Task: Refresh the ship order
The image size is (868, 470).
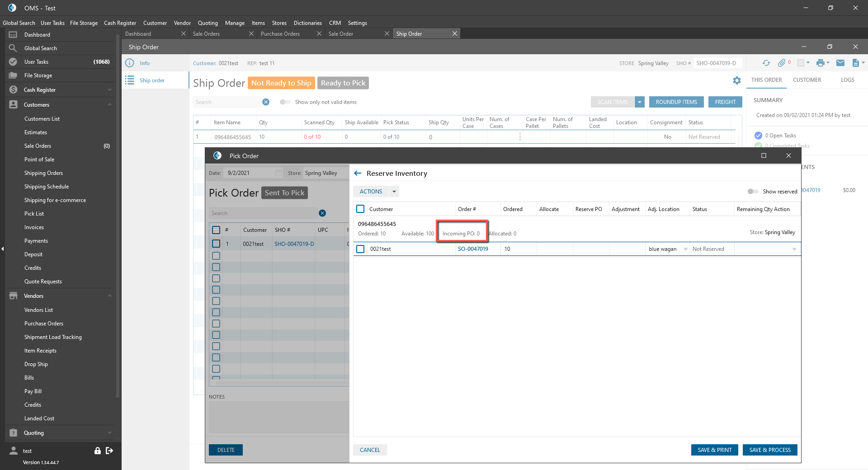Action: [x=766, y=63]
